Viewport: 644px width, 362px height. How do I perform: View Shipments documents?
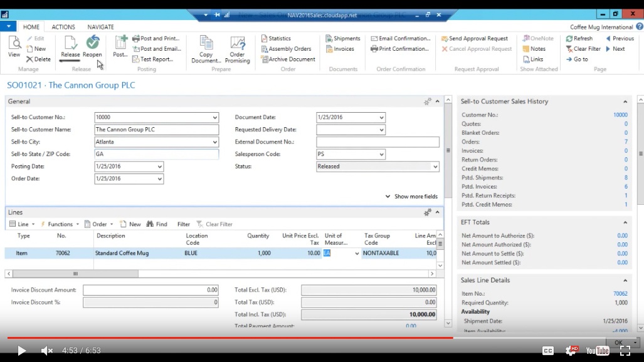343,39
